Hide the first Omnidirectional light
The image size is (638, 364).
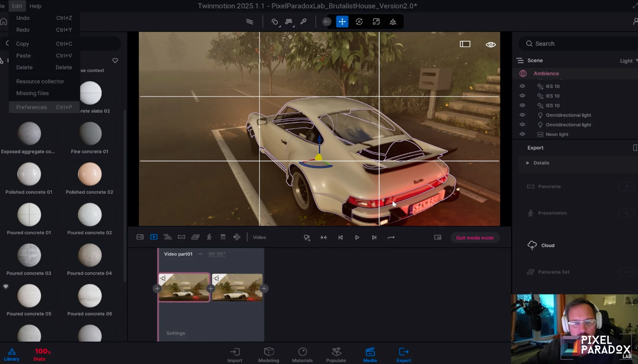coord(522,115)
